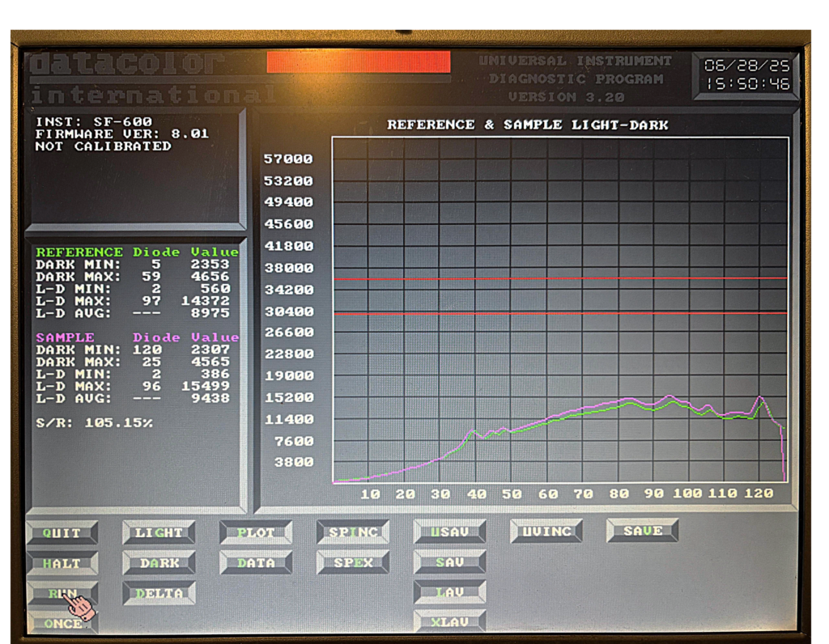Select the LIGHT measurement mode

pos(159,532)
